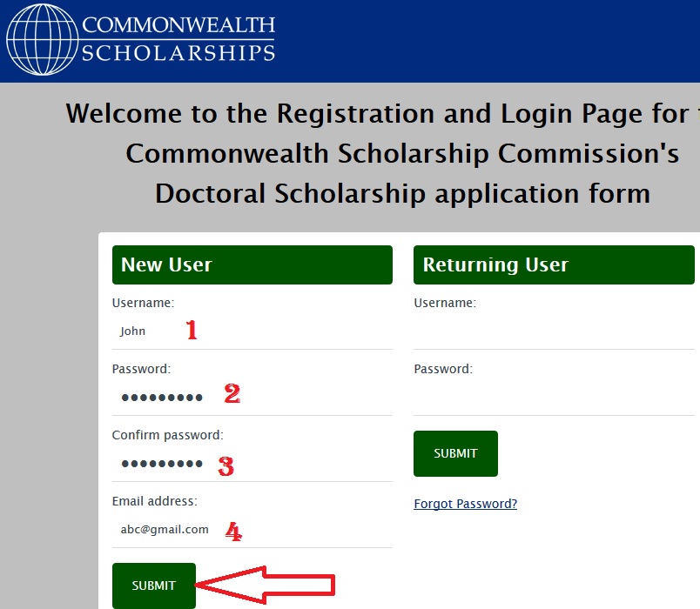
Task: Click the Returning User green header
Action: click(554, 264)
